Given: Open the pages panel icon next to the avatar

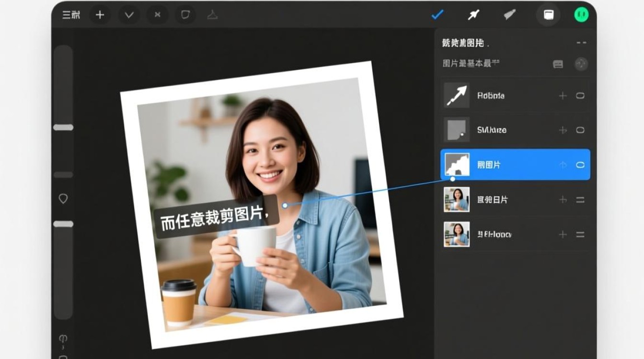Looking at the screenshot, I should (547, 15).
